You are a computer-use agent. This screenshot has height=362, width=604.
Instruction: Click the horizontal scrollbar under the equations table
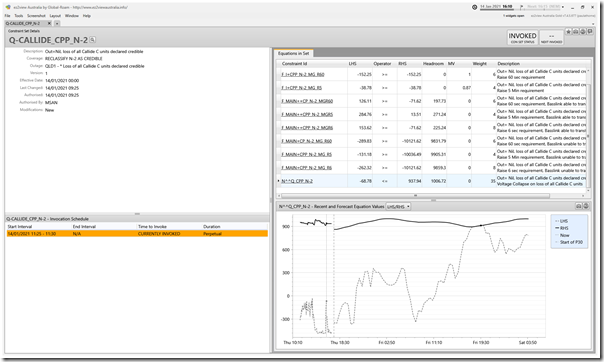tap(415, 196)
